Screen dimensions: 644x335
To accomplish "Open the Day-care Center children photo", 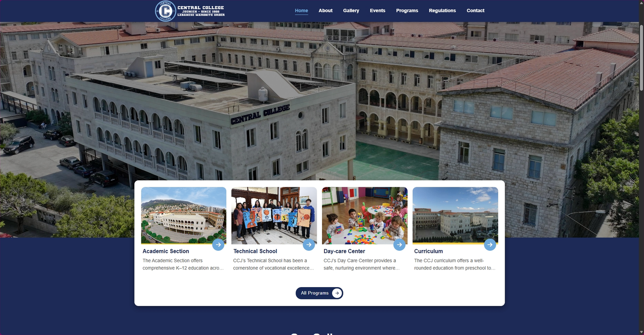I will [365, 215].
